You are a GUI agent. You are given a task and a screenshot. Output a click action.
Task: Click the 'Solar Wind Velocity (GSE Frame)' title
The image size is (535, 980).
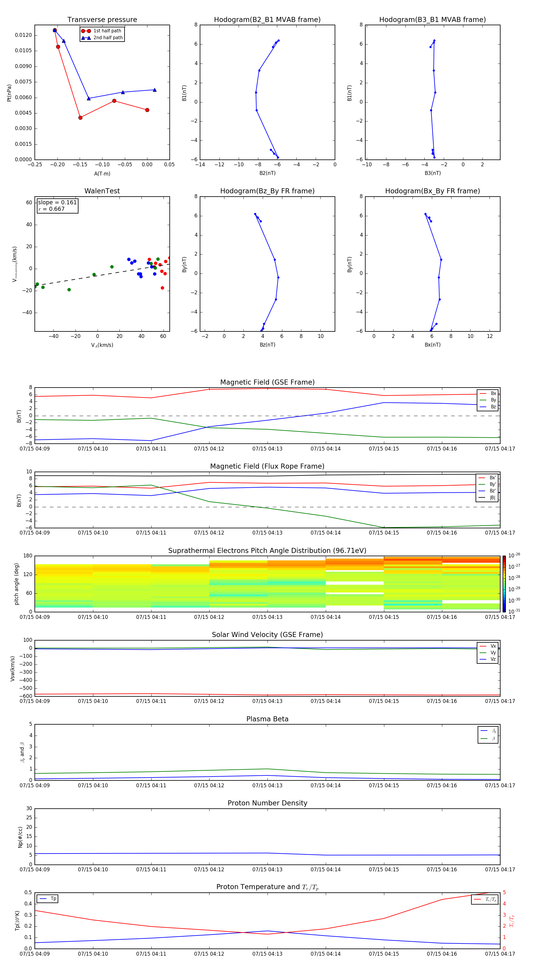(x=267, y=635)
